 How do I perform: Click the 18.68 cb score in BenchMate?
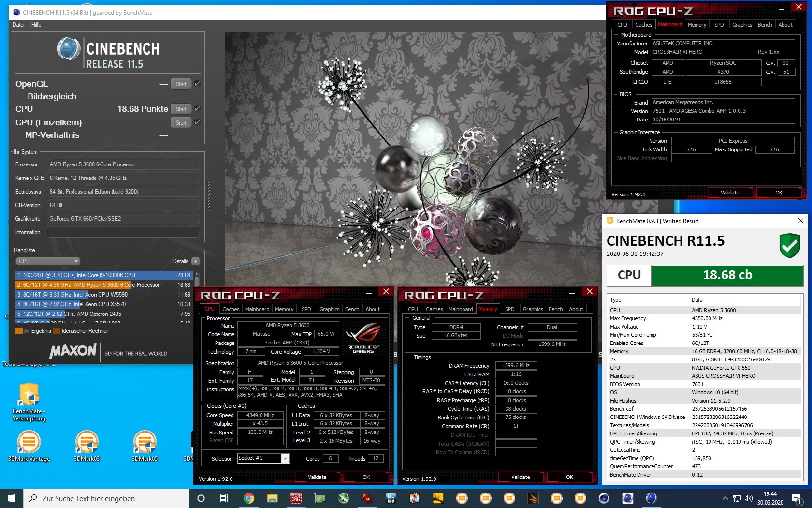point(727,275)
